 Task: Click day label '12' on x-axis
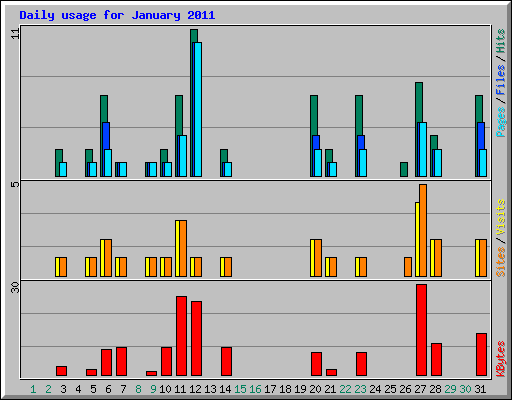tap(195, 389)
